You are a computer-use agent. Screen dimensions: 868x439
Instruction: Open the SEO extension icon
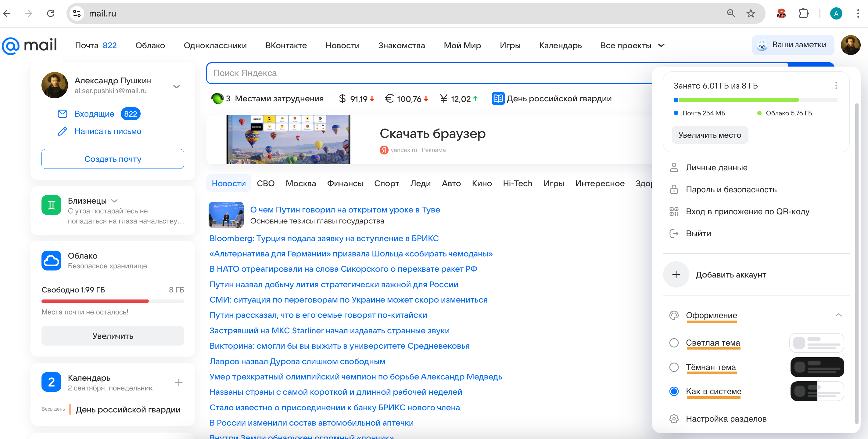click(x=781, y=13)
